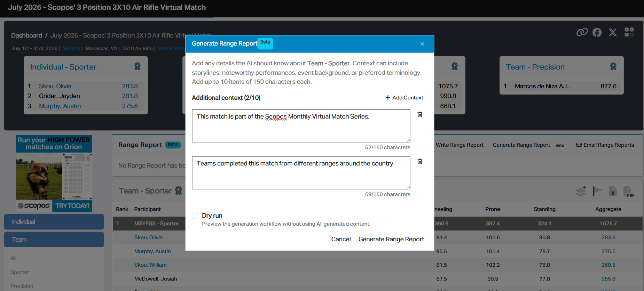Click the ribbon icon next to Team - Sporter heading
The image size is (644, 291).
tap(179, 191)
